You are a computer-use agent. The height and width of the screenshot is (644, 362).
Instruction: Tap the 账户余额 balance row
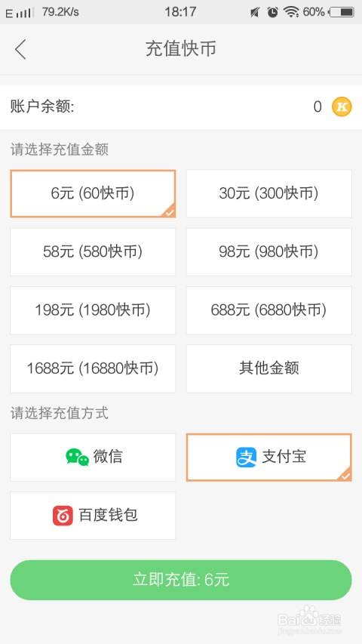181,107
